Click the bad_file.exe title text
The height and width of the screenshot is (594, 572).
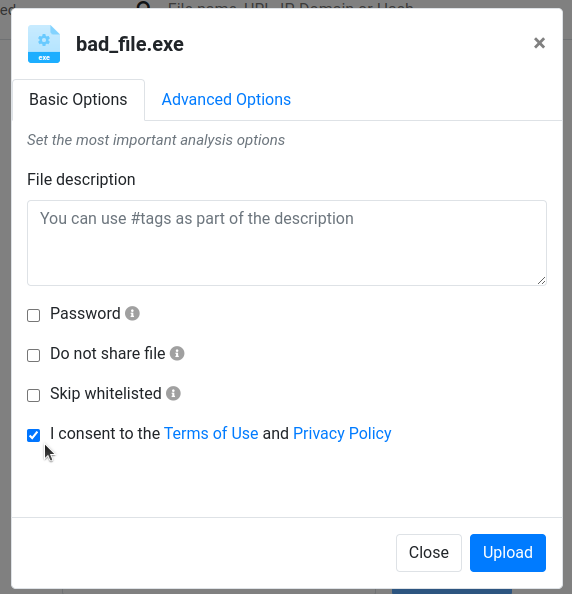(130, 44)
